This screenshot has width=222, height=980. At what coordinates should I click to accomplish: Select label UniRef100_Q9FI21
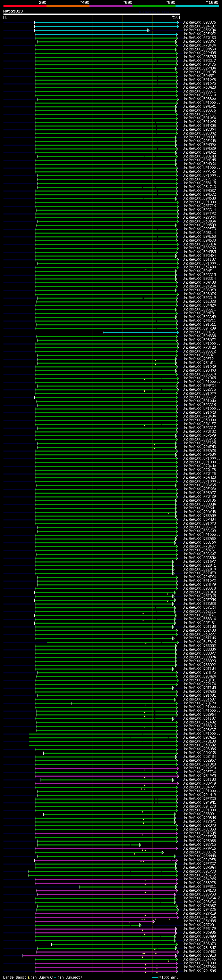point(199,359)
